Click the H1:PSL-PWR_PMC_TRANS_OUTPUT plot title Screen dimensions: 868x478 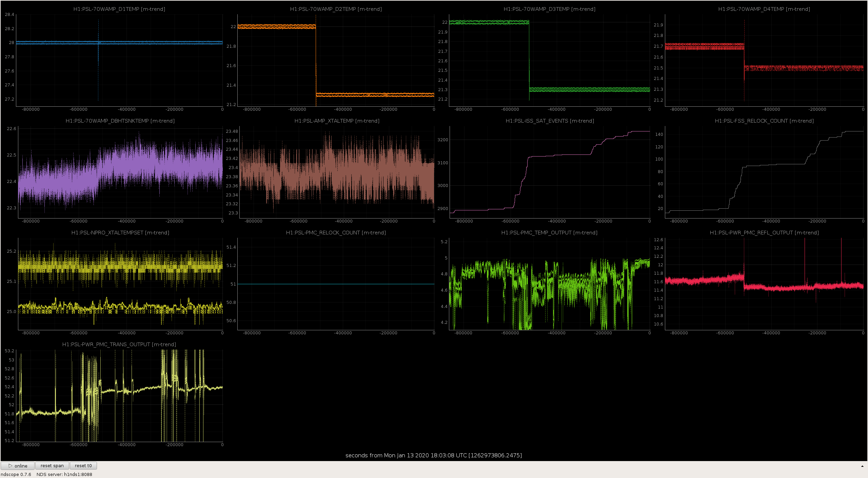point(119,345)
